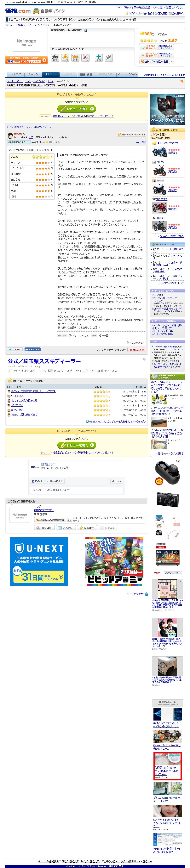This screenshot has width=190, height=868.
Task: Open the review titled 出来損ない。
Action: click(18, 396)
